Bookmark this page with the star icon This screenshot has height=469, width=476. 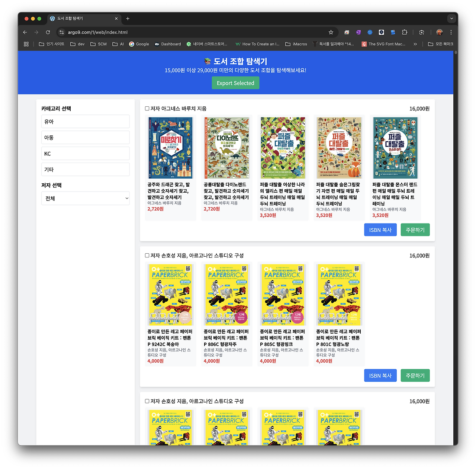pos(331,32)
